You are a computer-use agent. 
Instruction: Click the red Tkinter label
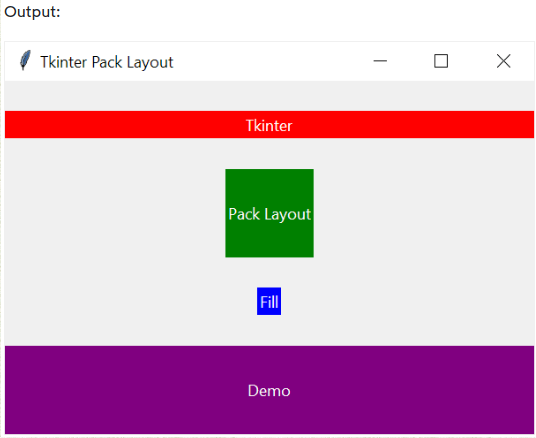pos(269,124)
